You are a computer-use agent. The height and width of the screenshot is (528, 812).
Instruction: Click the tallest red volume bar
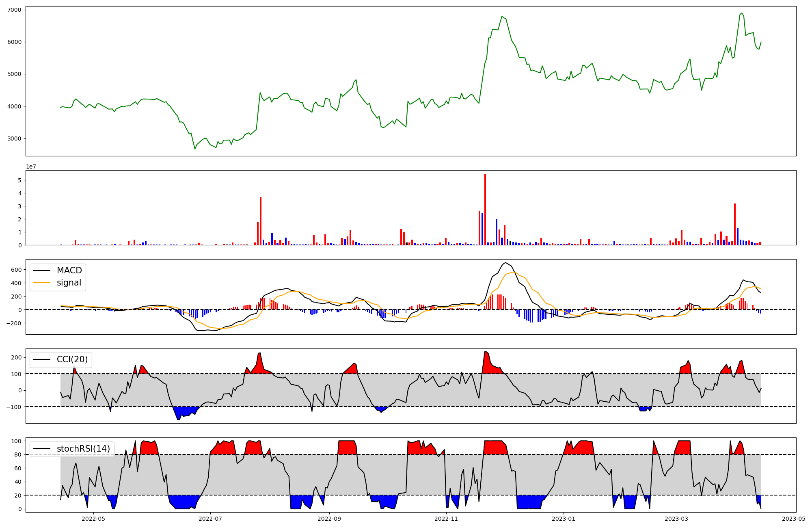point(485,210)
